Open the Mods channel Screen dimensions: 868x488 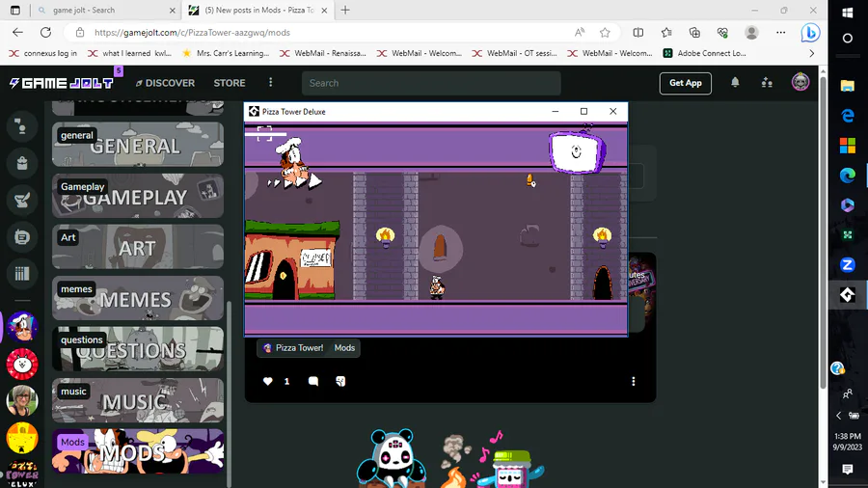coord(138,451)
